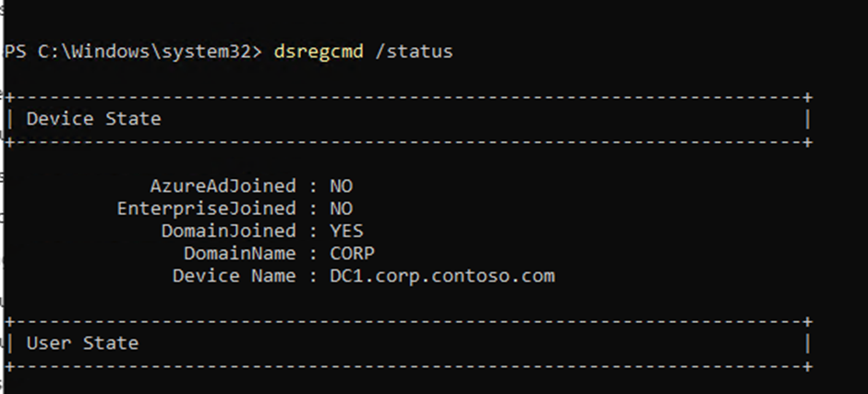
Task: Click the /status command argument
Action: (414, 52)
